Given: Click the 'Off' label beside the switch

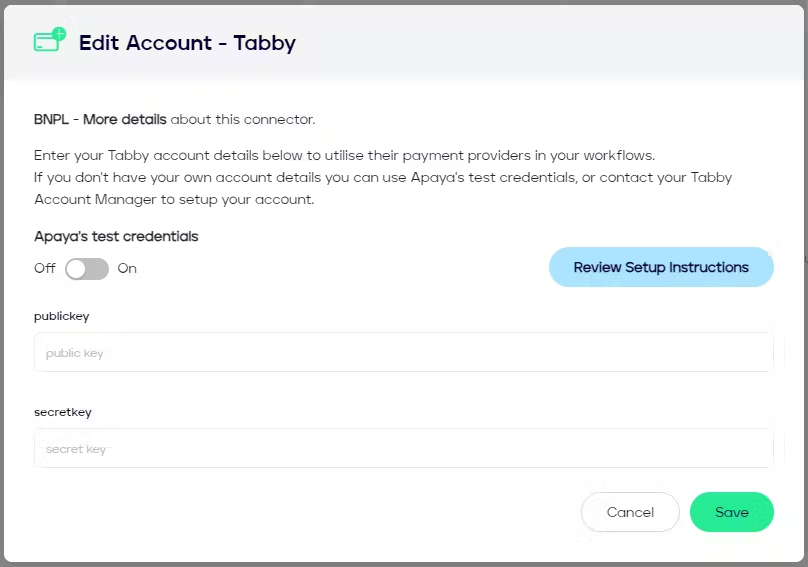Looking at the screenshot, I should [45, 268].
